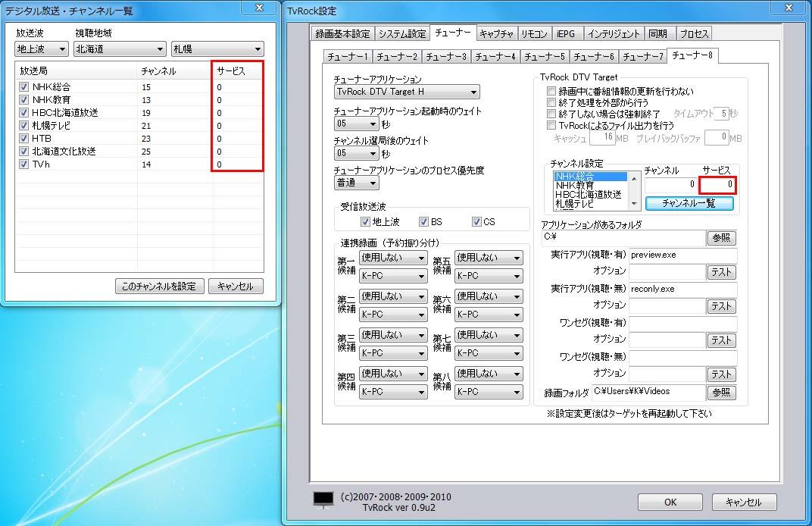Select the チューナー1 sub-tab
Screen dimensions: 812x526
tap(348, 57)
